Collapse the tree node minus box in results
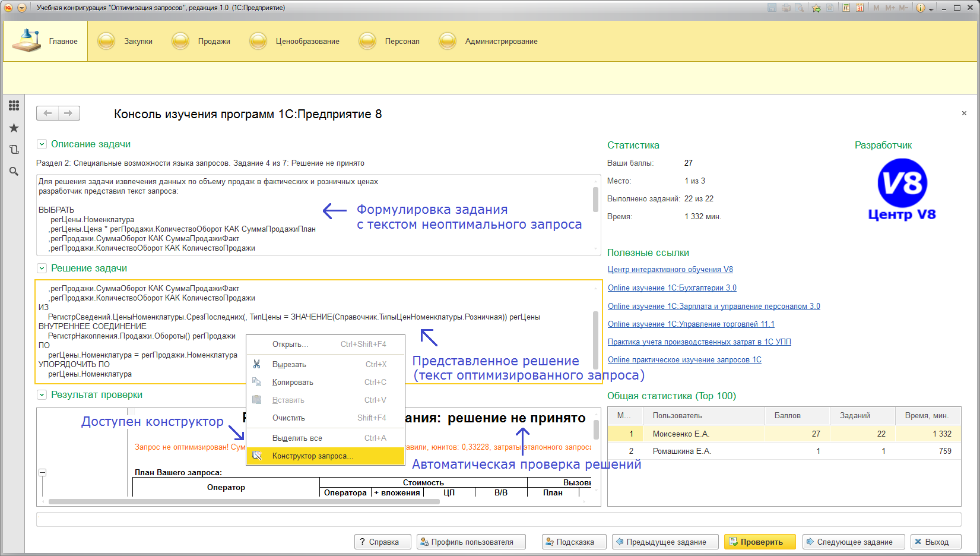Image resolution: width=980 pixels, height=556 pixels. click(x=42, y=472)
